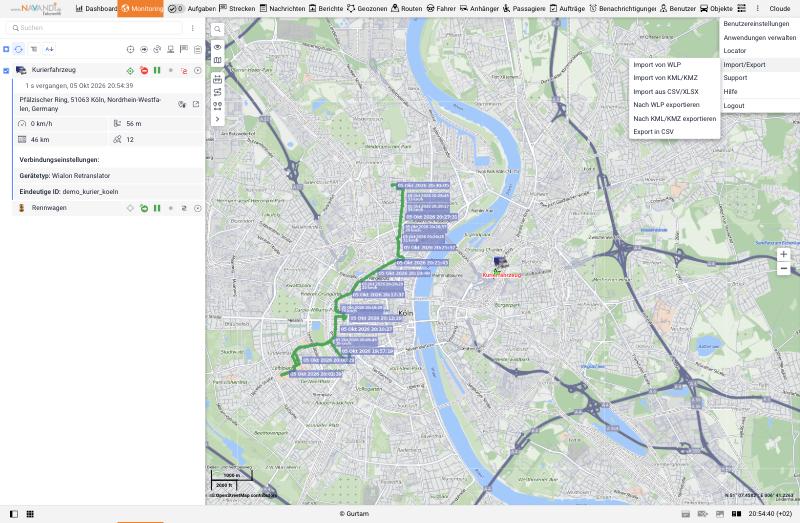
Task: Toggle A-Z sort order of units
Action: click(x=49, y=49)
